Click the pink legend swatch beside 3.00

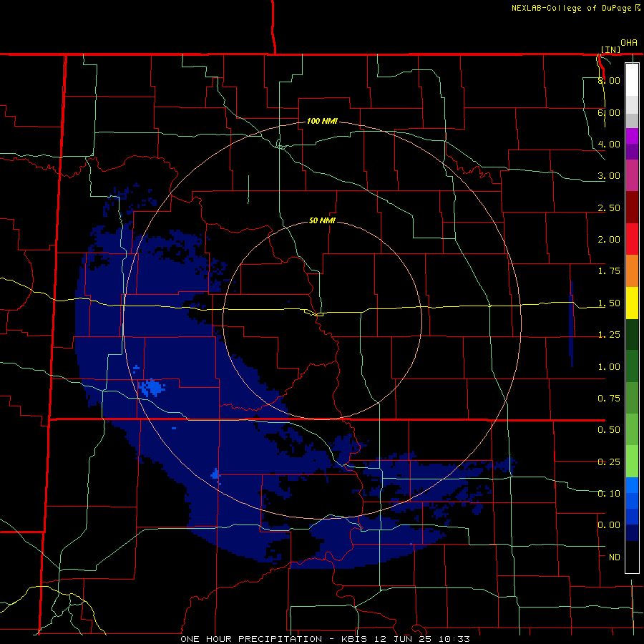[632, 175]
